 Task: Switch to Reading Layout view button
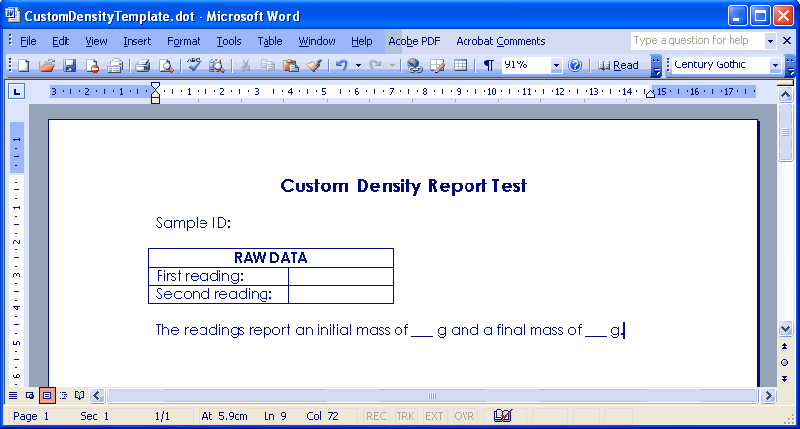80,395
